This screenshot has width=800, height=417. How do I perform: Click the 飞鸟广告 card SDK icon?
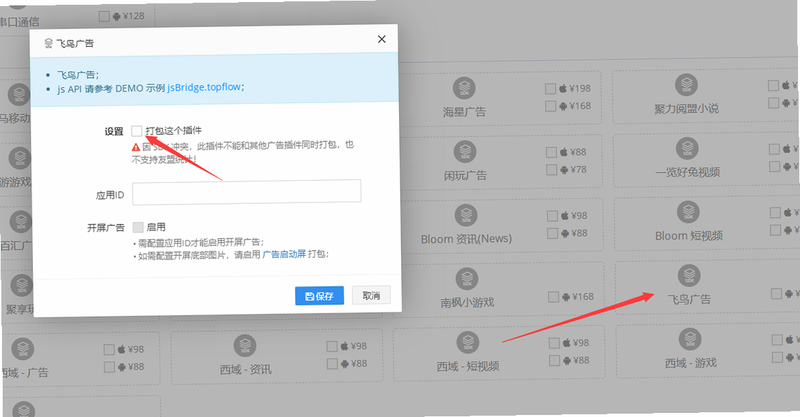[689, 276]
